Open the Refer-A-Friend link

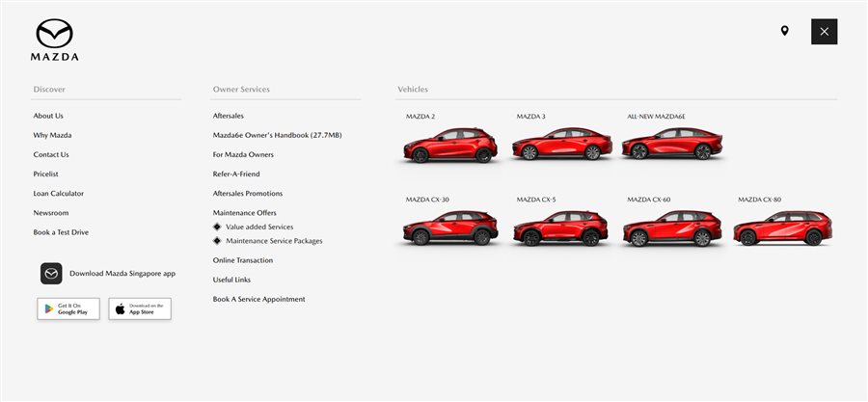pos(236,174)
